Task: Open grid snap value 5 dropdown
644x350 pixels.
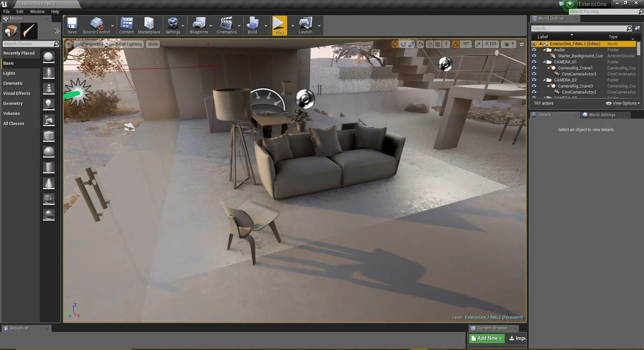Action: point(446,44)
